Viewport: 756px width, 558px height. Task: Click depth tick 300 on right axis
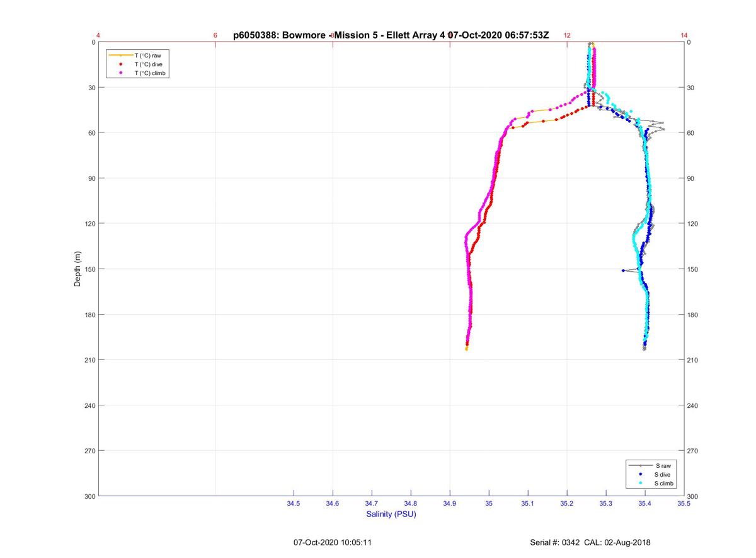pos(693,496)
